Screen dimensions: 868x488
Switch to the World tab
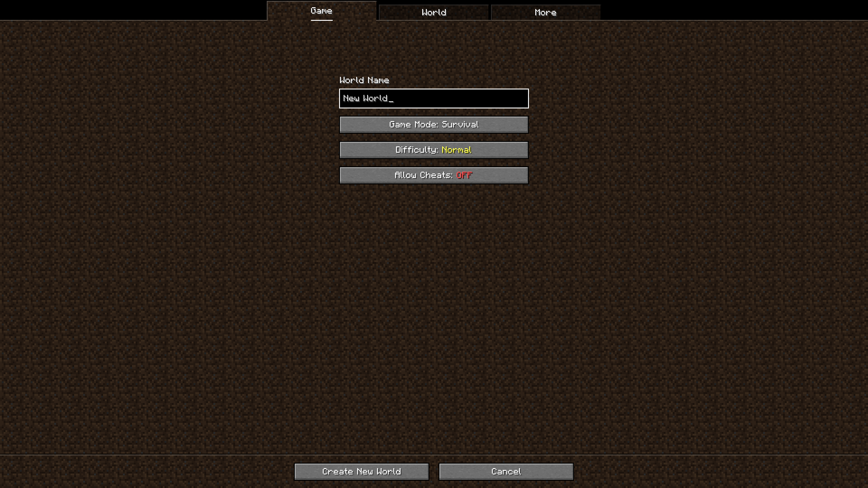point(434,12)
